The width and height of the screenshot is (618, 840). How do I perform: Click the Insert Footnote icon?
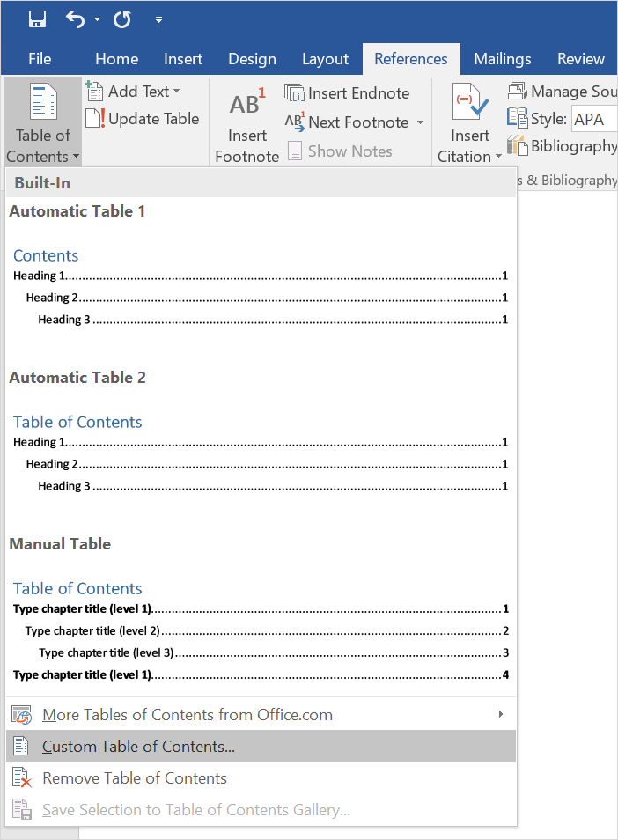coord(246,106)
